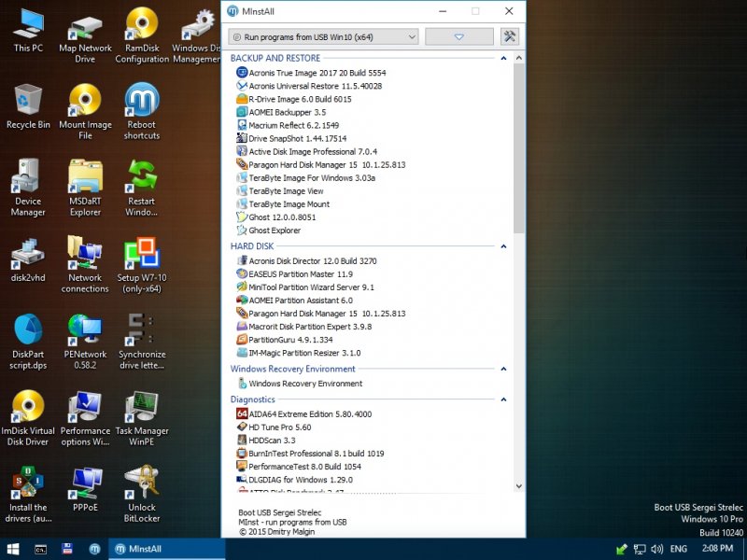Open DiskPart script.dps file icon
This screenshot has height=560, width=747.
[28, 342]
